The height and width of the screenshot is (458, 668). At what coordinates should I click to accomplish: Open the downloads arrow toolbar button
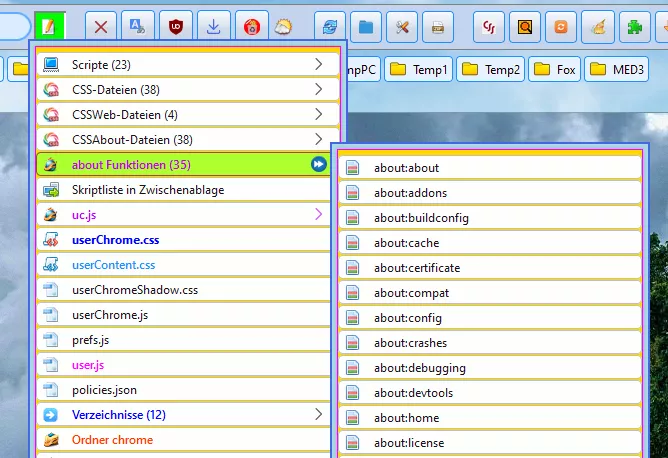pos(213,27)
